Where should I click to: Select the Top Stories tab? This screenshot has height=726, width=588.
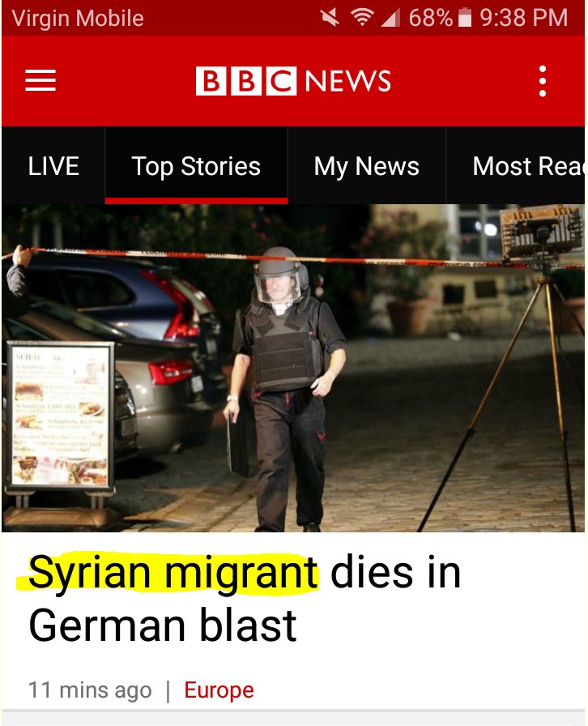point(196,166)
